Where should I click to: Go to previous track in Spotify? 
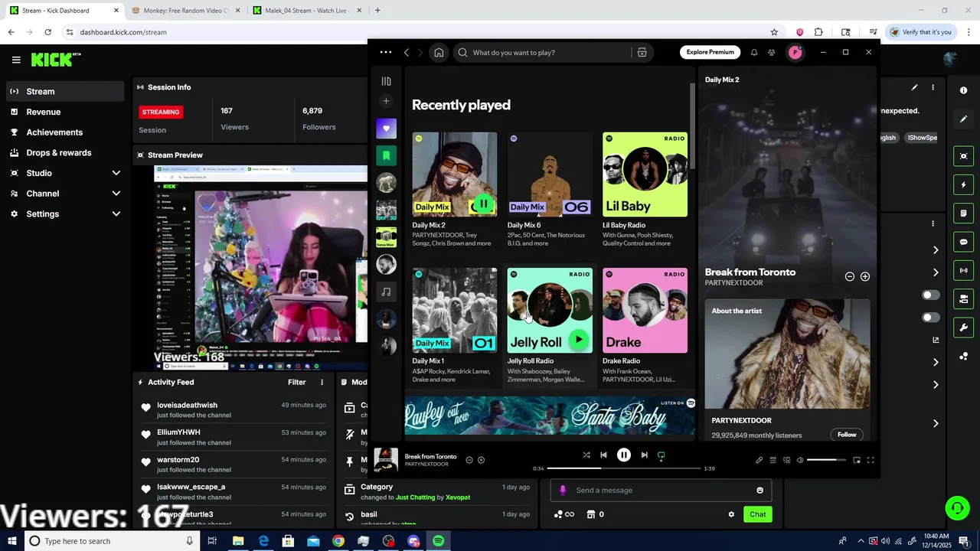coord(603,455)
